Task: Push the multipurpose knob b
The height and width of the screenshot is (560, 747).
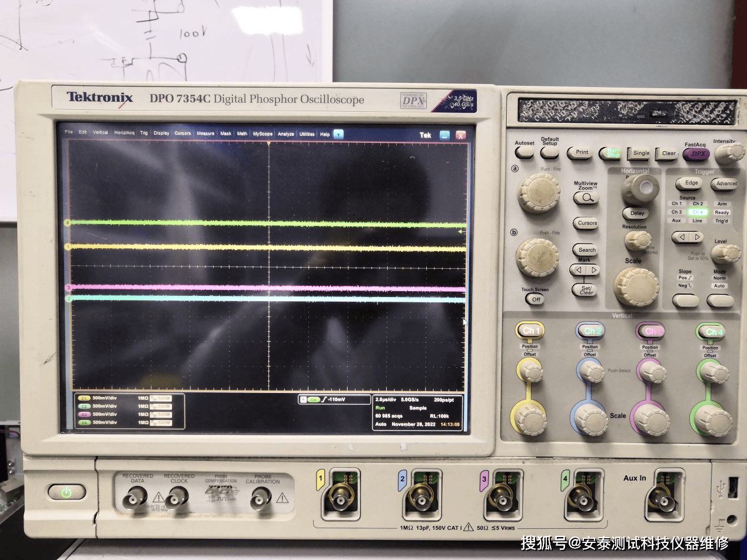Action: (537, 257)
